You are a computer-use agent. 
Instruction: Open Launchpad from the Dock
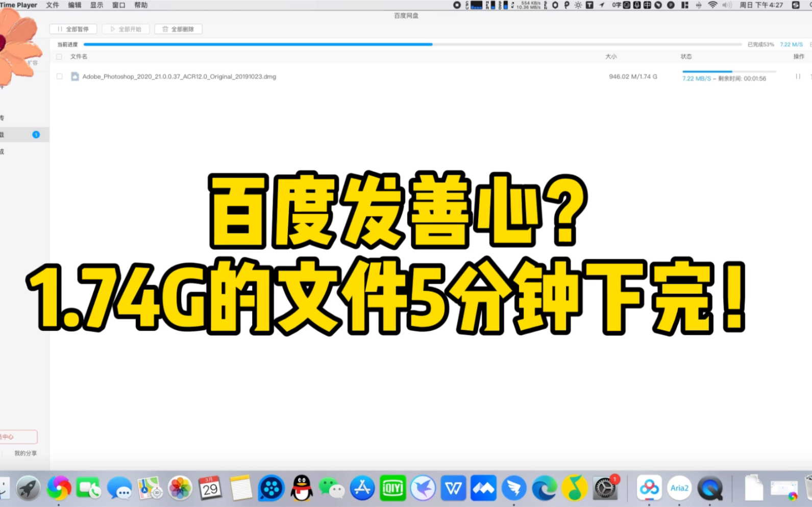coord(29,488)
